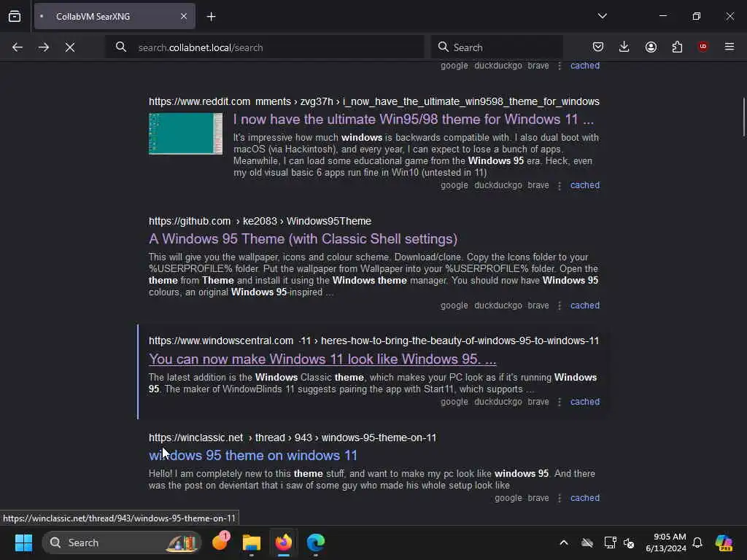Image resolution: width=747 pixels, height=560 pixels.
Task: Switch to Firefox in the taskbar
Action: (x=284, y=542)
